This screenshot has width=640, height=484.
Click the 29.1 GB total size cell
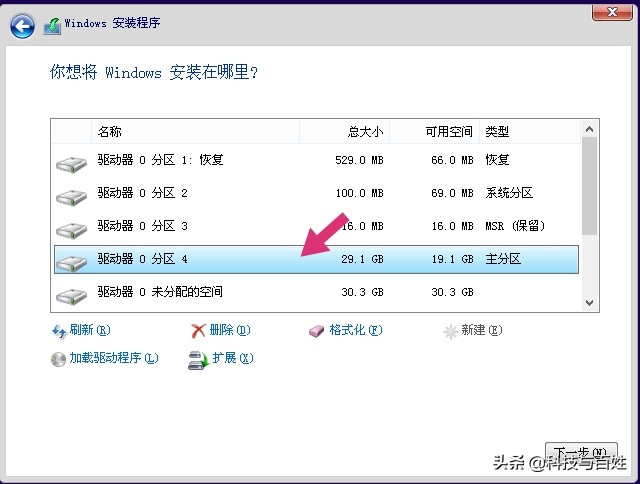(x=362, y=259)
